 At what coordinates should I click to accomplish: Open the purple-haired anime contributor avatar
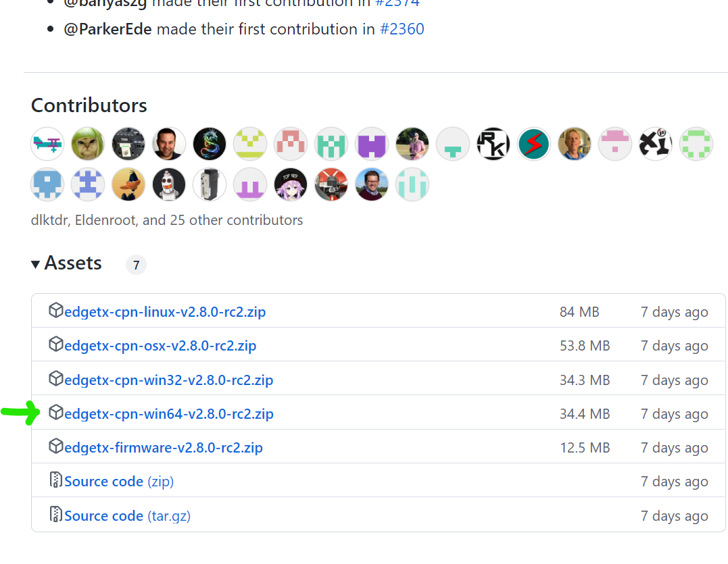tap(291, 184)
